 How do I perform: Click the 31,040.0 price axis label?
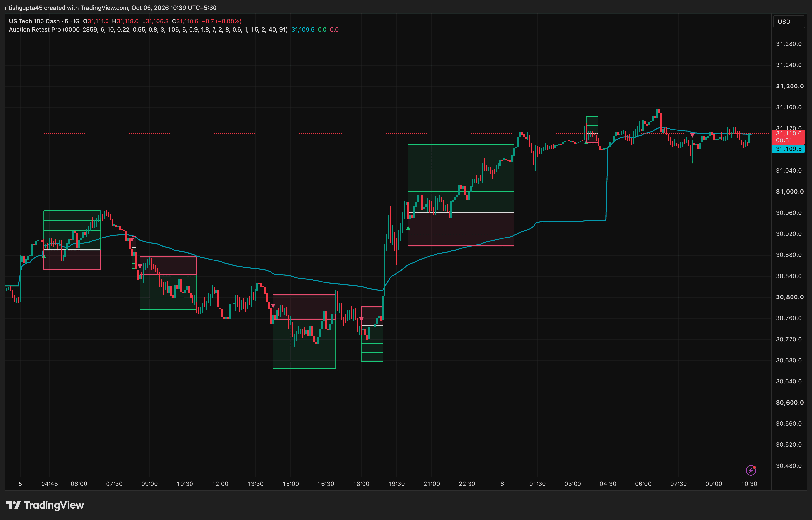coord(789,171)
